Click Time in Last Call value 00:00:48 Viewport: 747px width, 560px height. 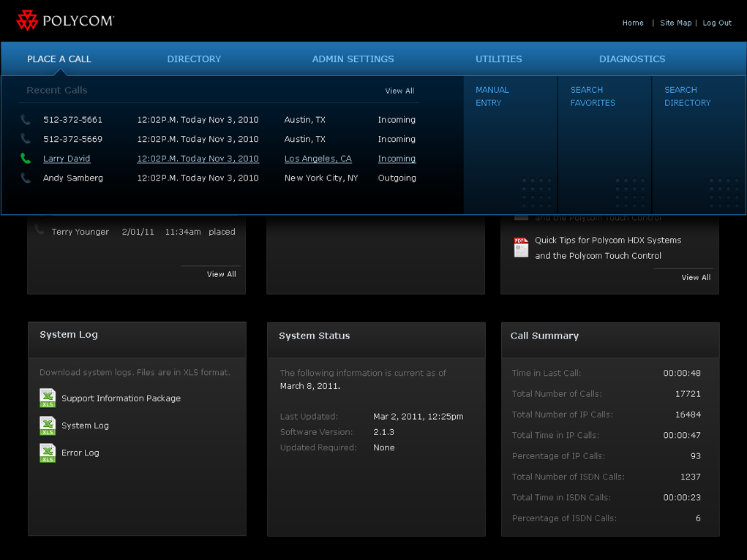(682, 374)
